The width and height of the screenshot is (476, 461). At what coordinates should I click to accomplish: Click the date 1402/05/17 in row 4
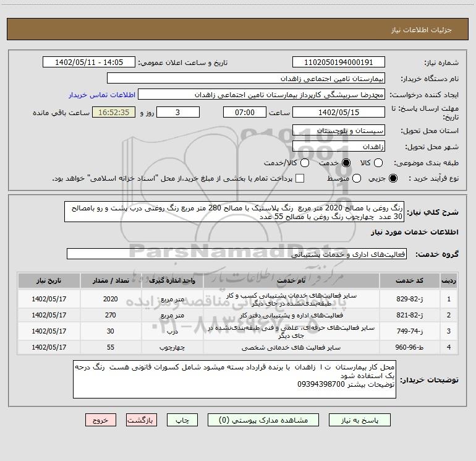tap(49, 347)
